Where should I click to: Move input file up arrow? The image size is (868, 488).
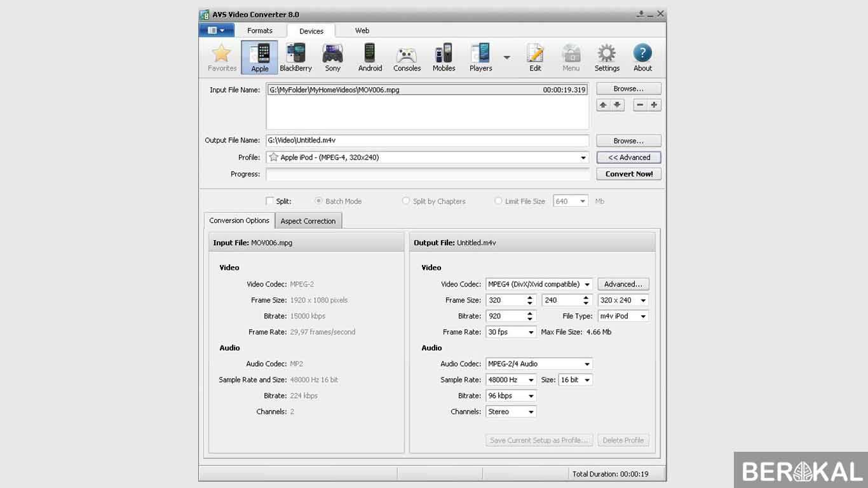coord(603,105)
